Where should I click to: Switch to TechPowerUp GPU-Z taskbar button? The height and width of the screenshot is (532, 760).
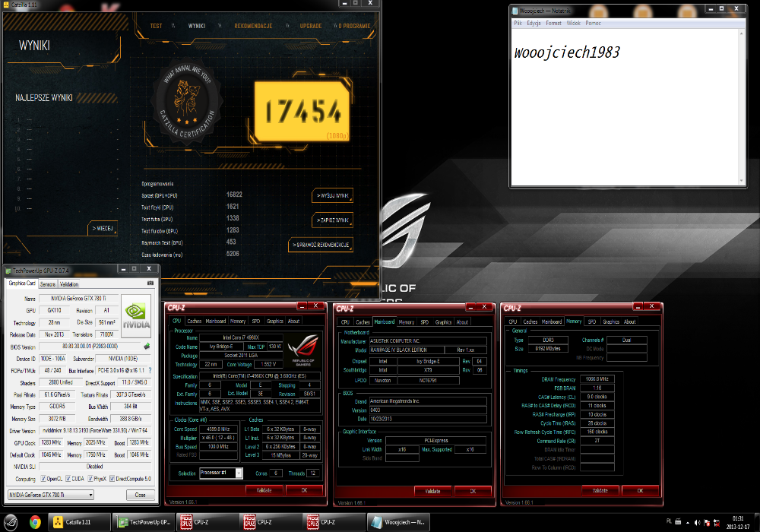(x=144, y=522)
